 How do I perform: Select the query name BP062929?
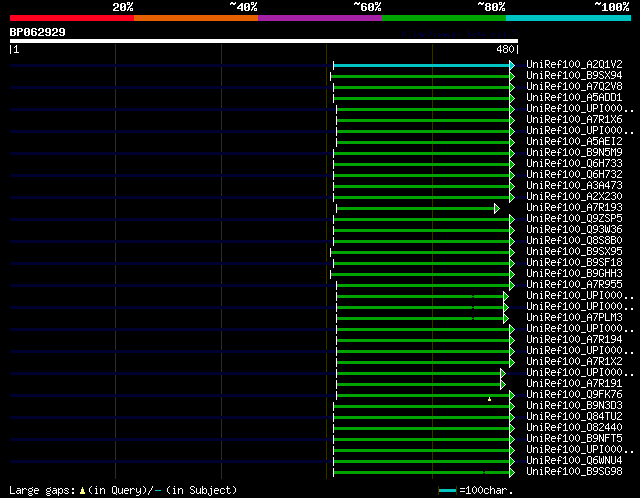[38, 32]
